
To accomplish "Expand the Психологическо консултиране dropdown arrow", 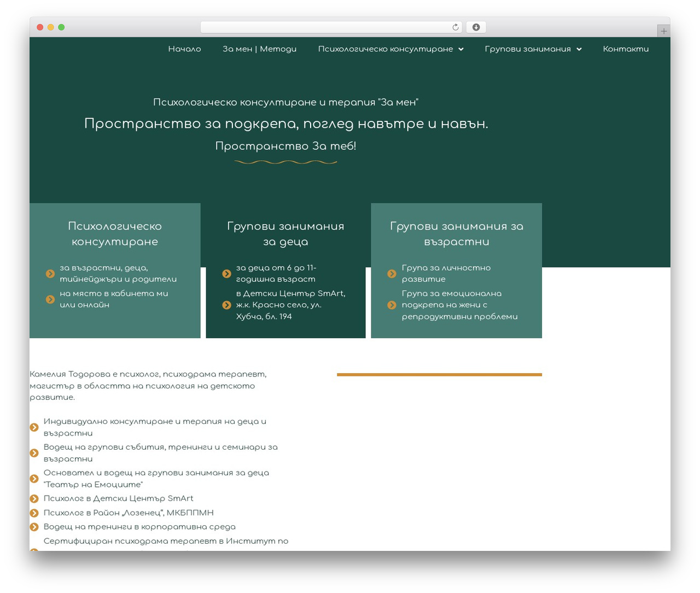I will coord(461,49).
